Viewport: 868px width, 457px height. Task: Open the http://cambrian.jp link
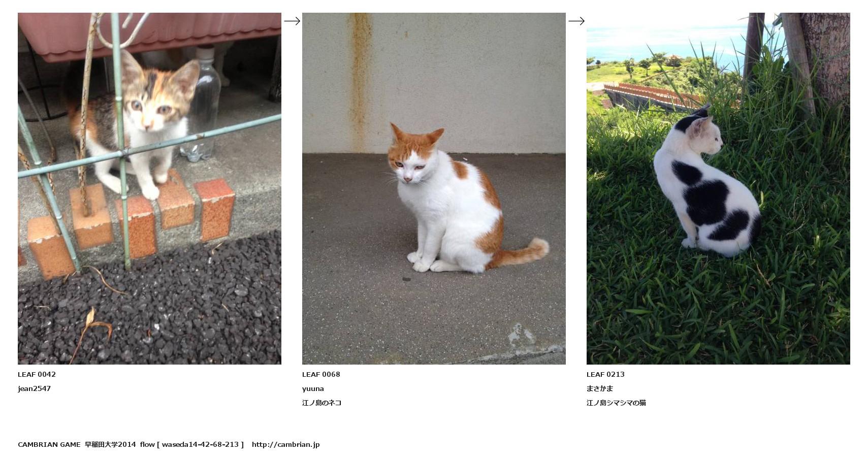click(285, 444)
